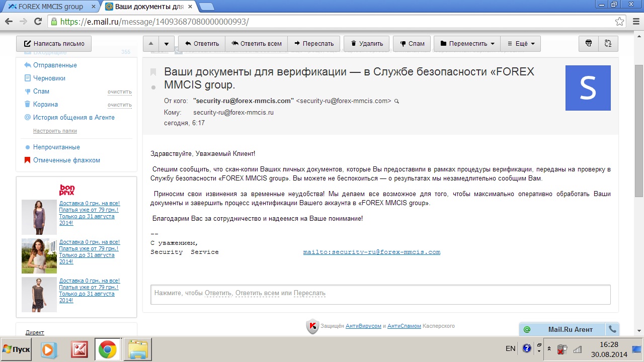644x362 pixels.
Task: Open Mail.Ru Агент panel
Action: click(x=563, y=329)
